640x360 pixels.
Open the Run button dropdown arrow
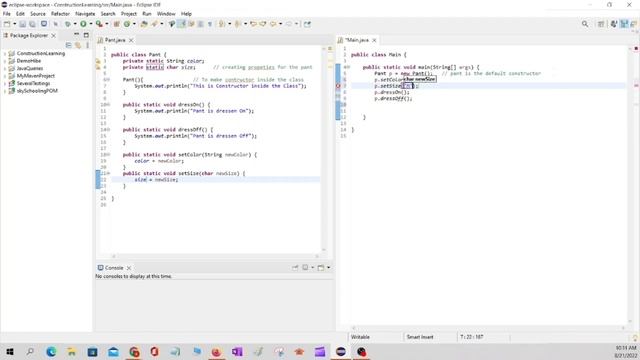click(x=91, y=24)
